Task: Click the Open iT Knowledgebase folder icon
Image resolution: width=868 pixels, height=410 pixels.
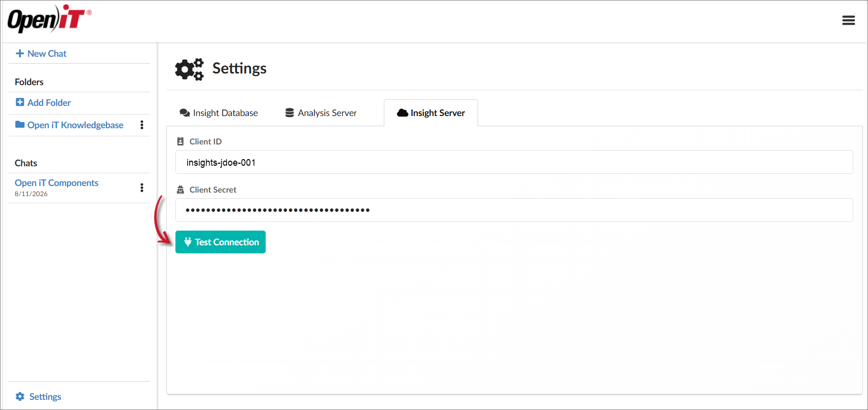Action: [20, 125]
